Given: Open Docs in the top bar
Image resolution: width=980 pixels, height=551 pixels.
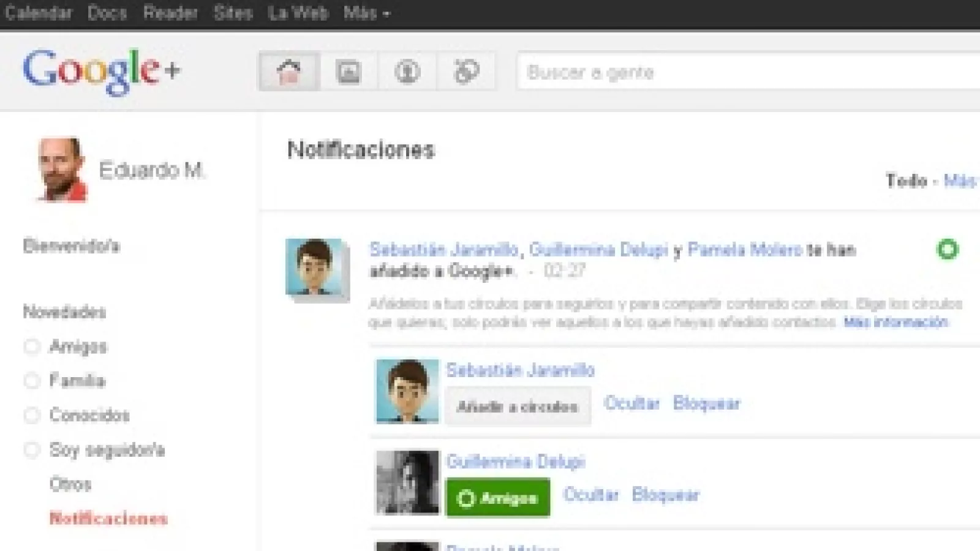Looking at the screenshot, I should pos(107,13).
